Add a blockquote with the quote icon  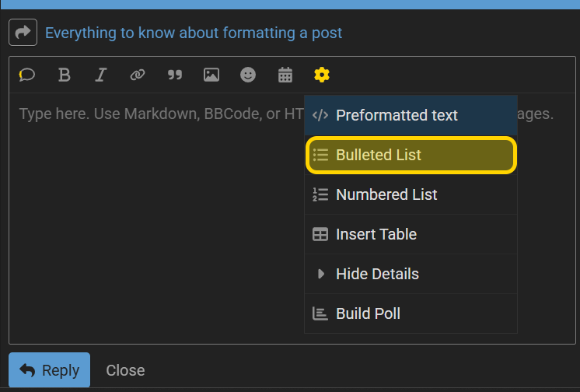point(175,75)
